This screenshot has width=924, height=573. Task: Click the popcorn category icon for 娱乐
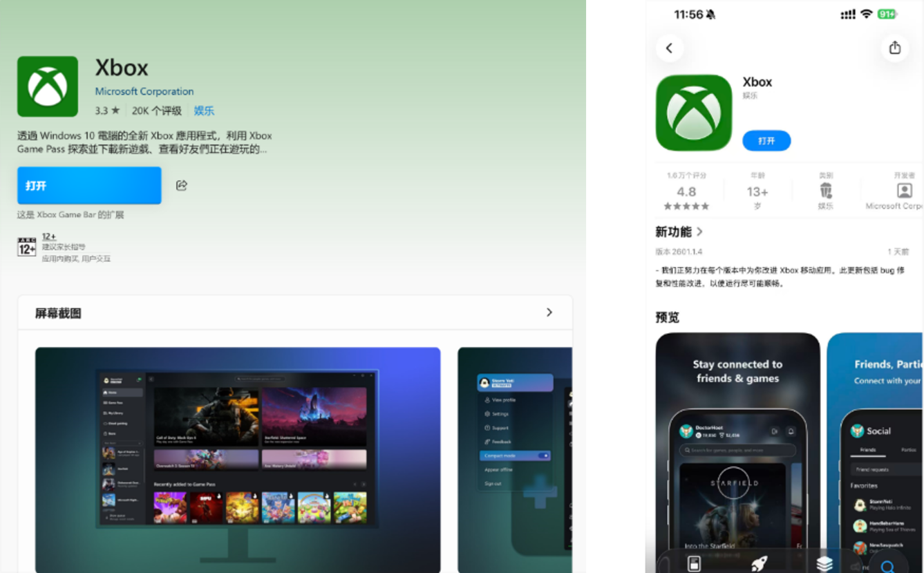tap(825, 191)
